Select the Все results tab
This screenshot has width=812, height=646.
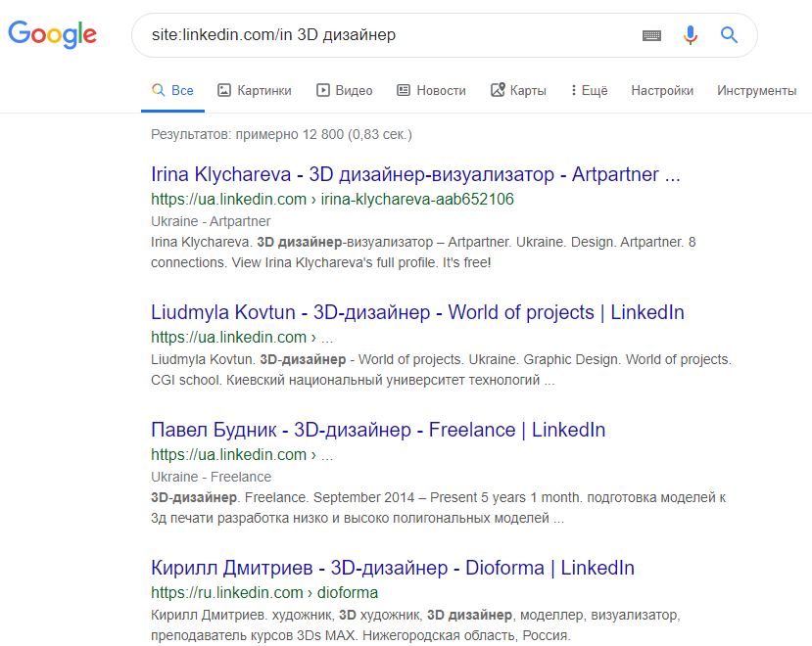pyautogui.click(x=172, y=90)
